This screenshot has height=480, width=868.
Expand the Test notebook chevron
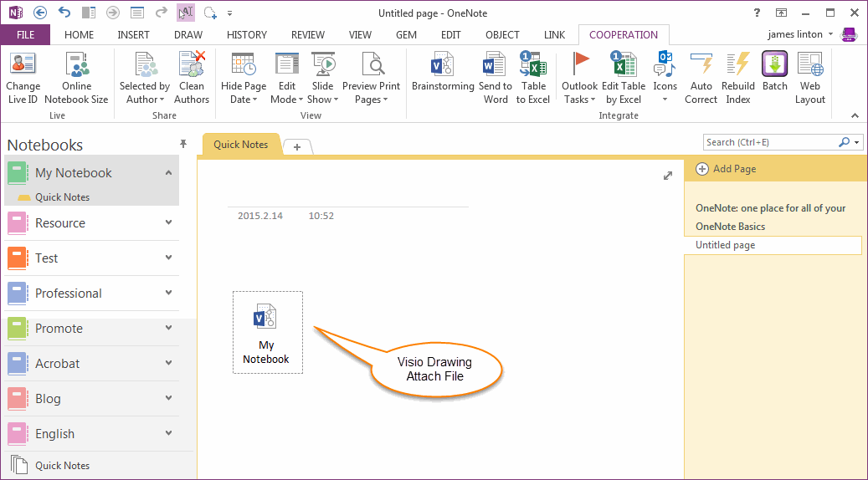tap(169, 258)
